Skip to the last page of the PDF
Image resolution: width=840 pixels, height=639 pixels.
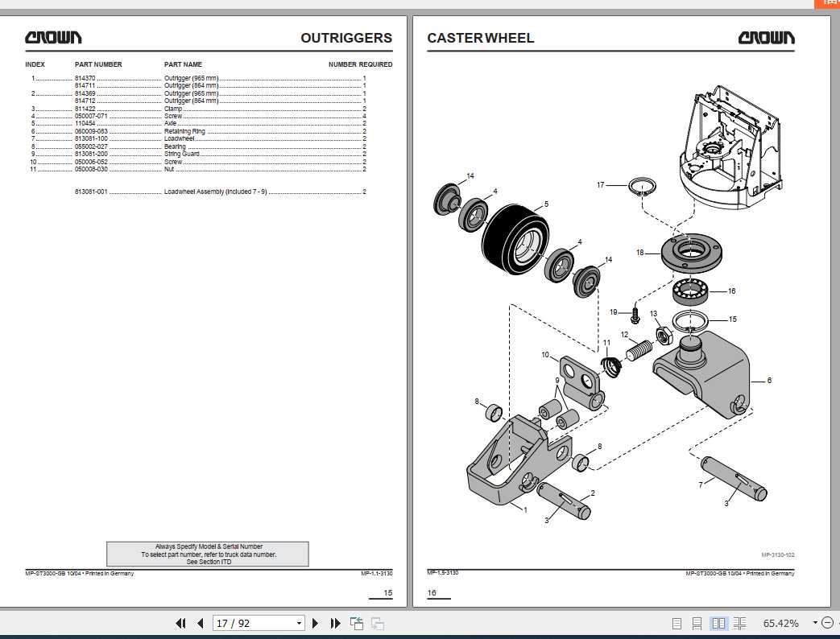click(335, 623)
